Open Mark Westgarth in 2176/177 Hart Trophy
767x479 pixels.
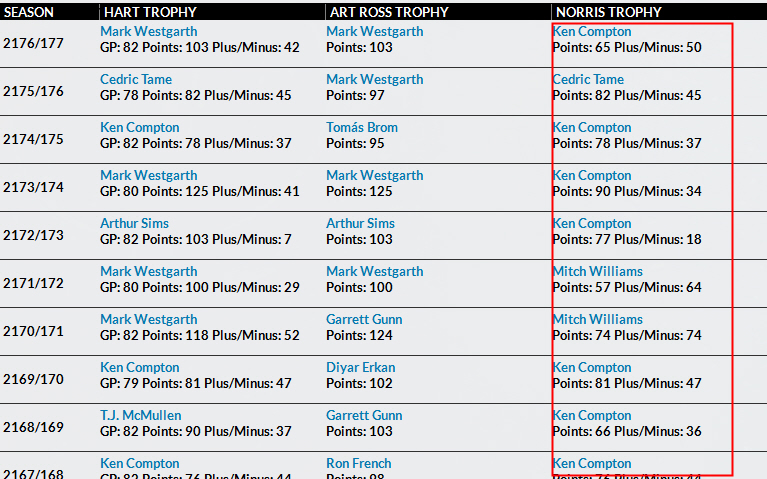click(149, 31)
